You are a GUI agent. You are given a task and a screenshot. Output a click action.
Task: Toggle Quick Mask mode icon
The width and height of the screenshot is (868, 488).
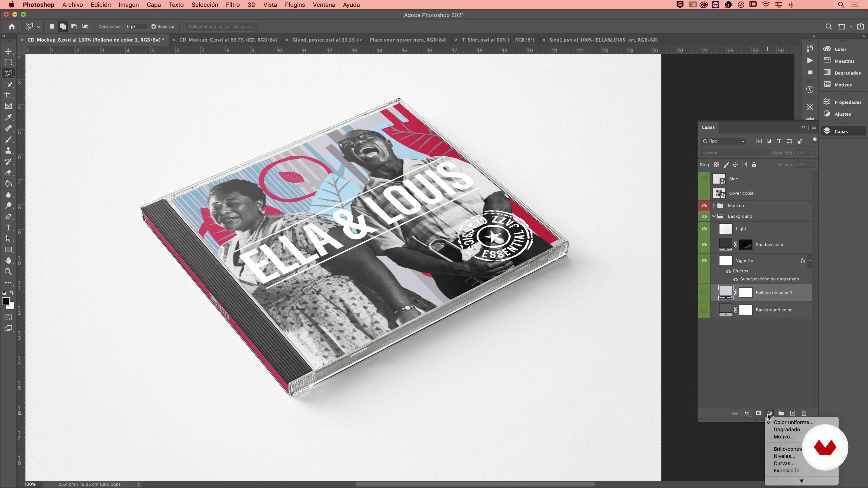click(x=8, y=318)
